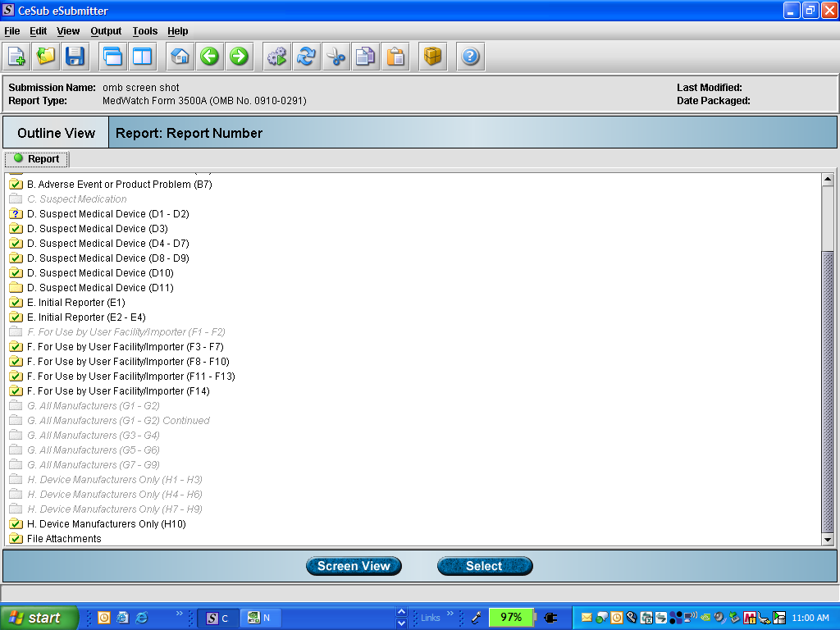
Task: Click the Outline view windows icon
Action: [x=113, y=57]
